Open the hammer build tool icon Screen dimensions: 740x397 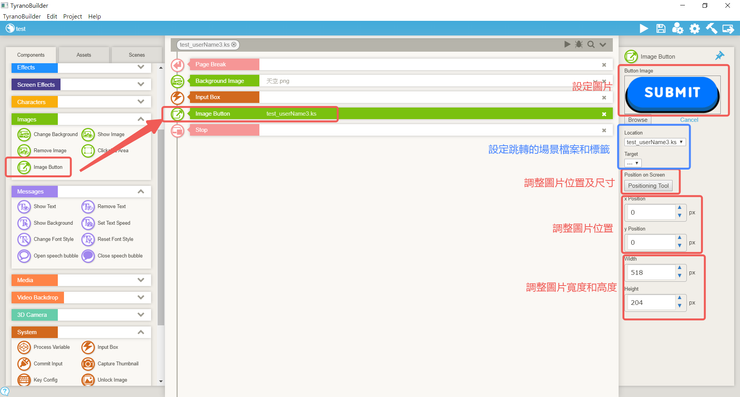point(711,28)
